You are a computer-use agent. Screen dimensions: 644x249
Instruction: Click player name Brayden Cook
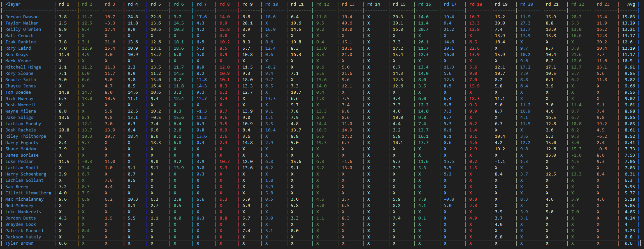(21, 224)
